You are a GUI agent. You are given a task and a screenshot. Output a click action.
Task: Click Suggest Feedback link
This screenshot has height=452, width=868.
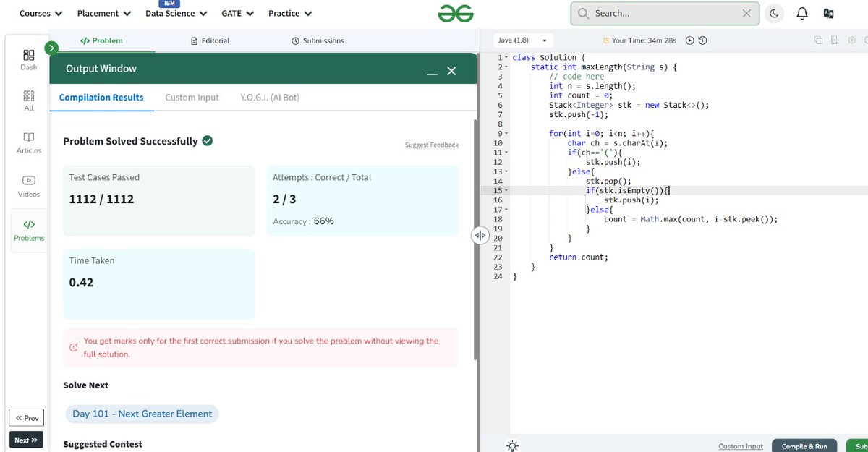pos(432,145)
